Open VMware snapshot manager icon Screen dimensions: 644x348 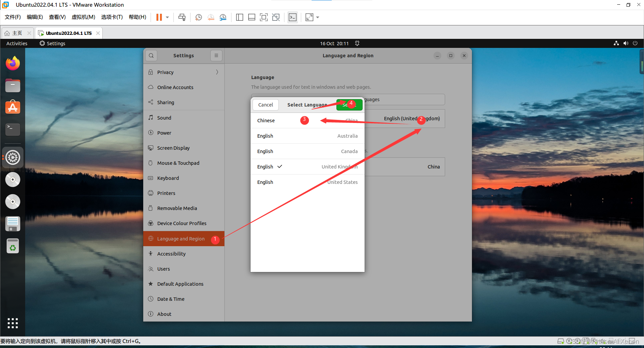coord(223,17)
